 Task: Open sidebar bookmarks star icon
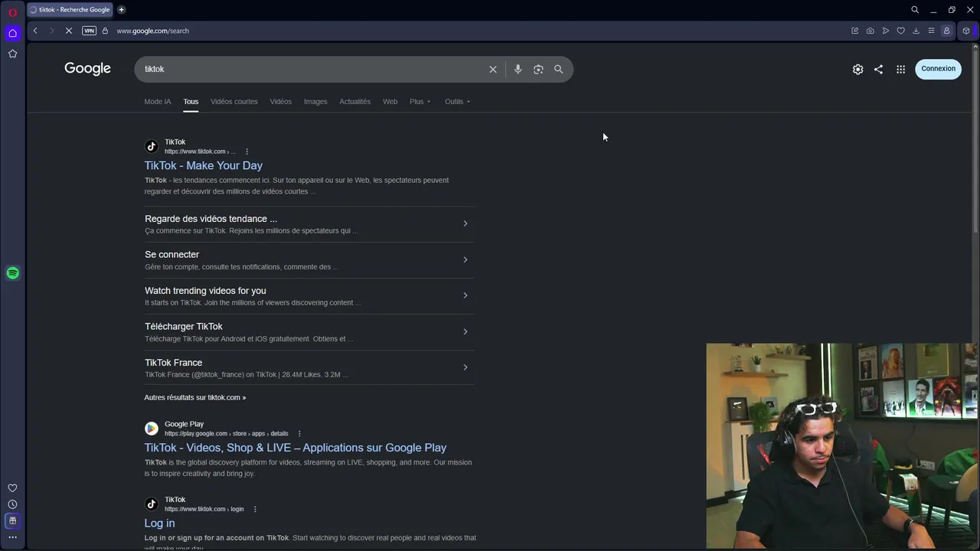(x=12, y=54)
